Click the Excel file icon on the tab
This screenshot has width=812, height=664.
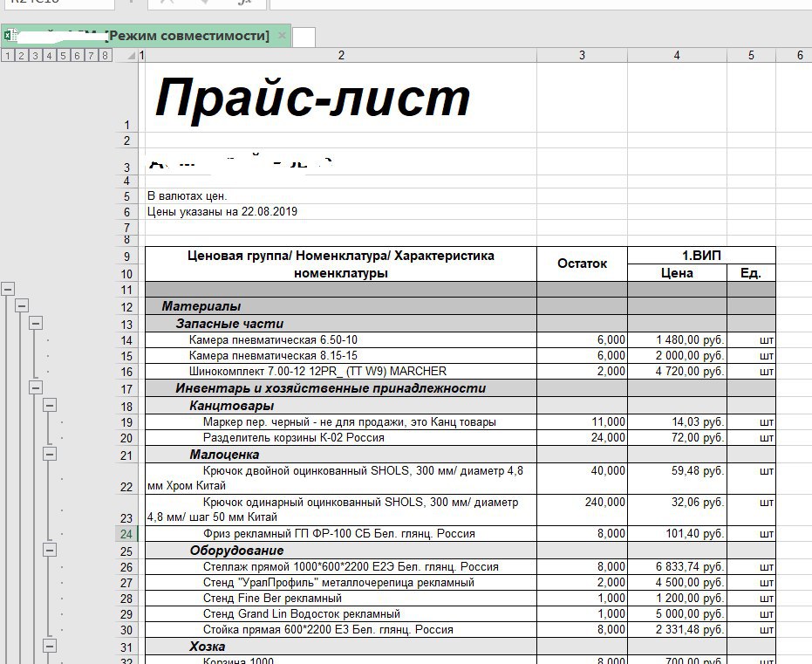coord(10,35)
